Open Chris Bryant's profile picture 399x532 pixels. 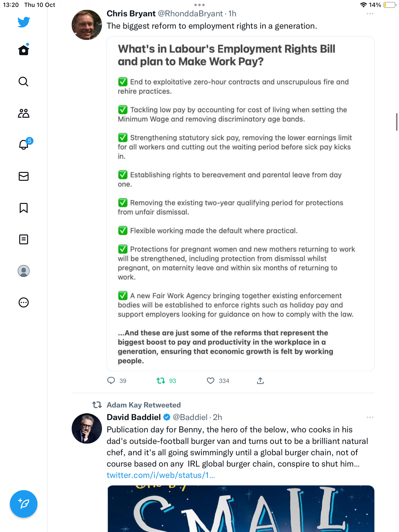(x=87, y=25)
